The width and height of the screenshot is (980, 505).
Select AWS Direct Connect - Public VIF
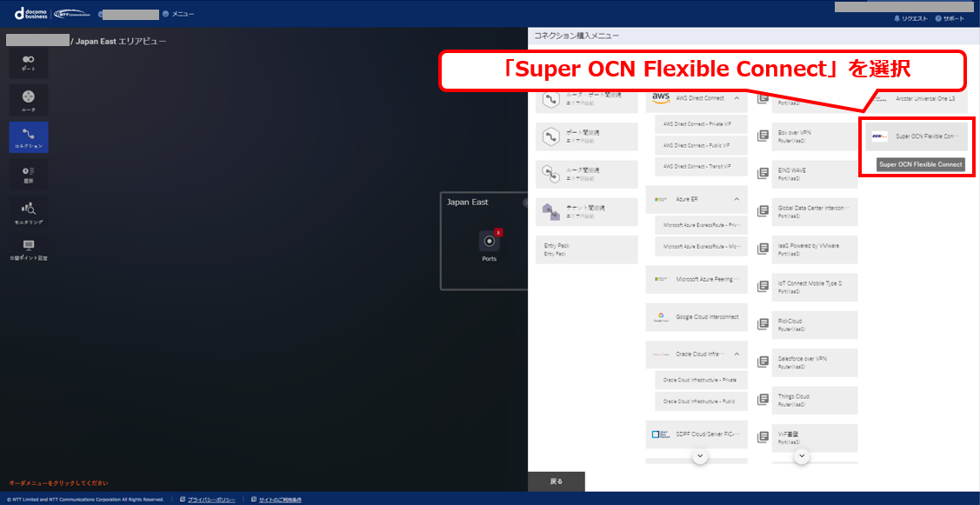[701, 146]
